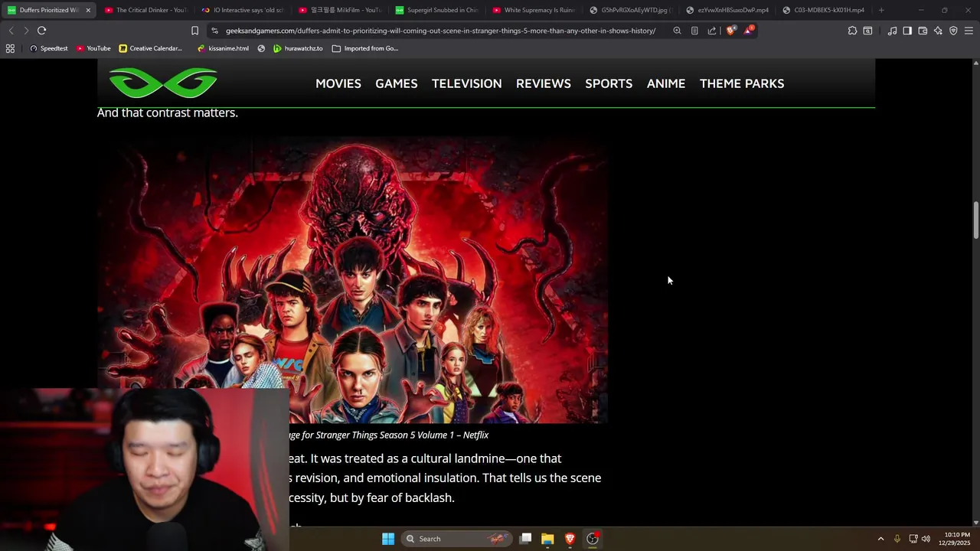The width and height of the screenshot is (980, 551).
Task: Click the globe bookmark beside kissanime.html
Action: coord(261,48)
